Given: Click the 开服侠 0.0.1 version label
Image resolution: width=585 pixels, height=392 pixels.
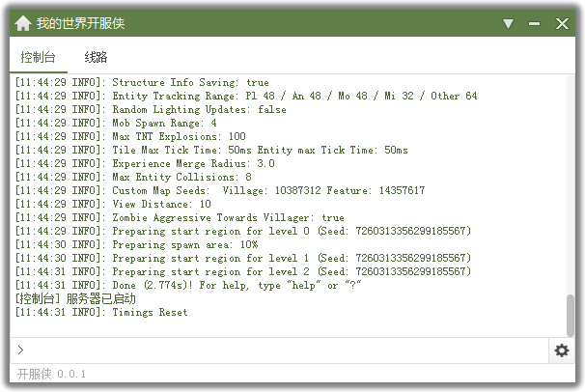Looking at the screenshot, I should pos(51,374).
